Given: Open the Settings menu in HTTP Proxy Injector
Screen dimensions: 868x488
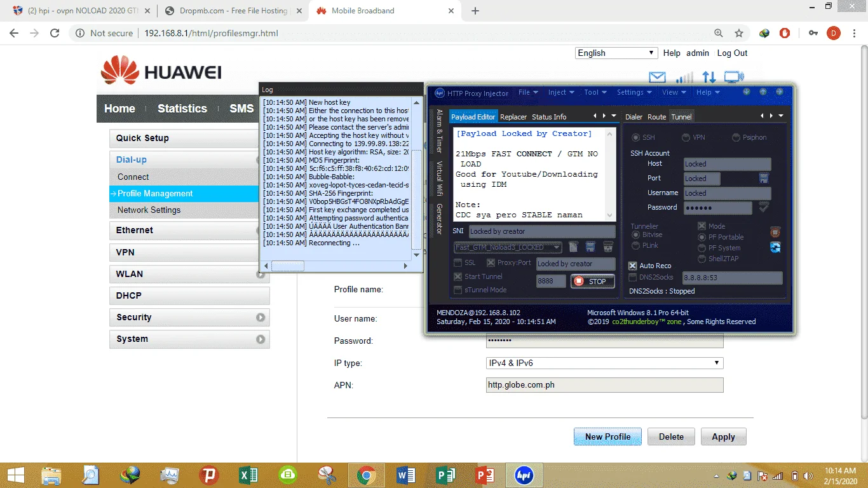Looking at the screenshot, I should tap(634, 92).
